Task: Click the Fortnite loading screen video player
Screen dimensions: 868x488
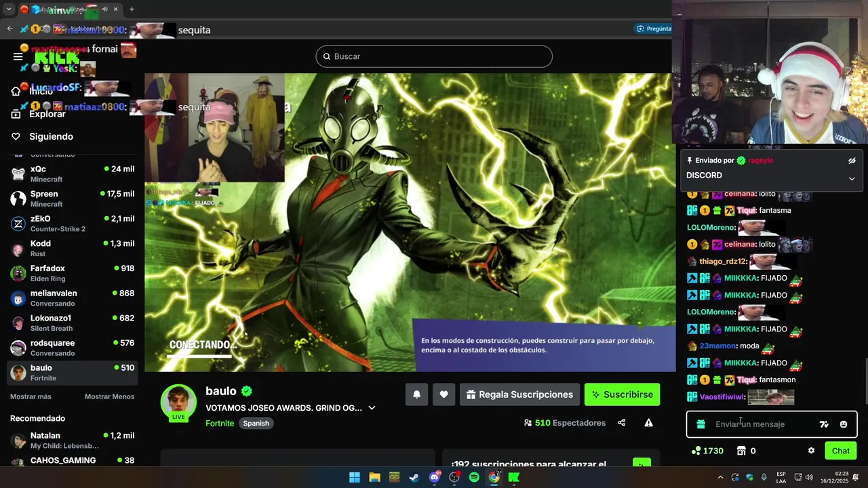Action: (x=410, y=222)
